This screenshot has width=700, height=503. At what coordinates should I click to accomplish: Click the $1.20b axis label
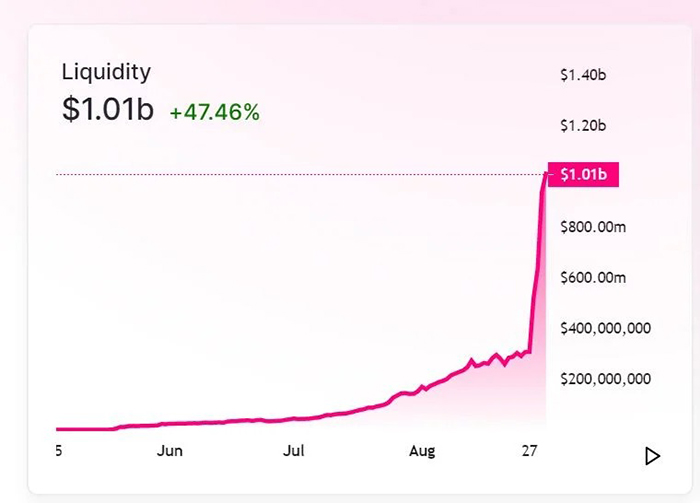(583, 125)
